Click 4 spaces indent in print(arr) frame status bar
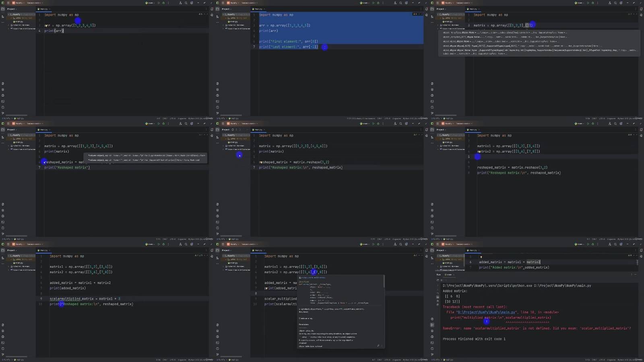 (x=182, y=118)
